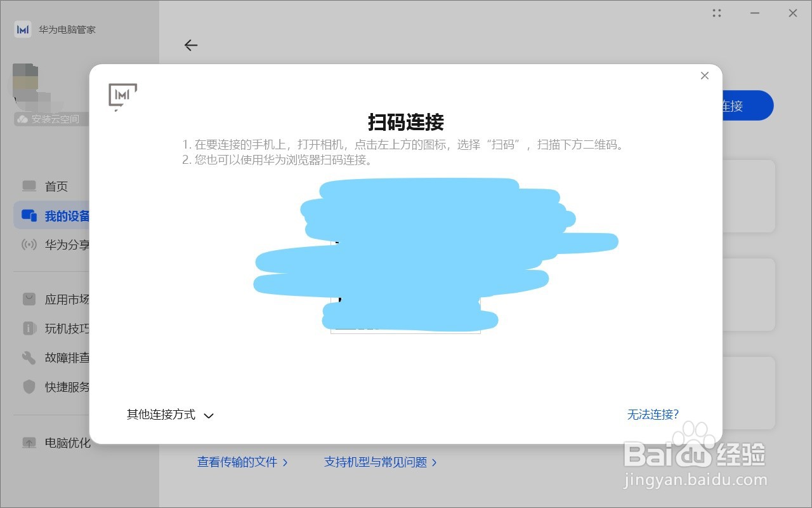The height and width of the screenshot is (508, 812).
Task: Click the 我的设备 devices icon
Action: point(29,216)
